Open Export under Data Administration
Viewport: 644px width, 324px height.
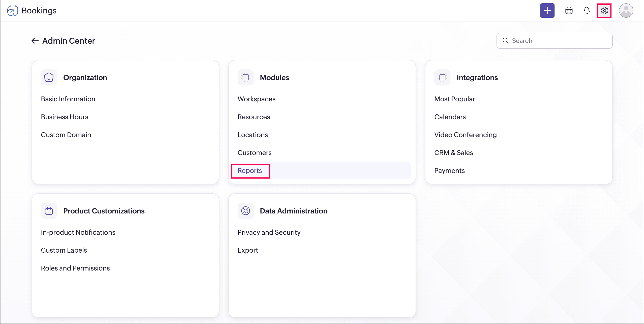(x=248, y=250)
